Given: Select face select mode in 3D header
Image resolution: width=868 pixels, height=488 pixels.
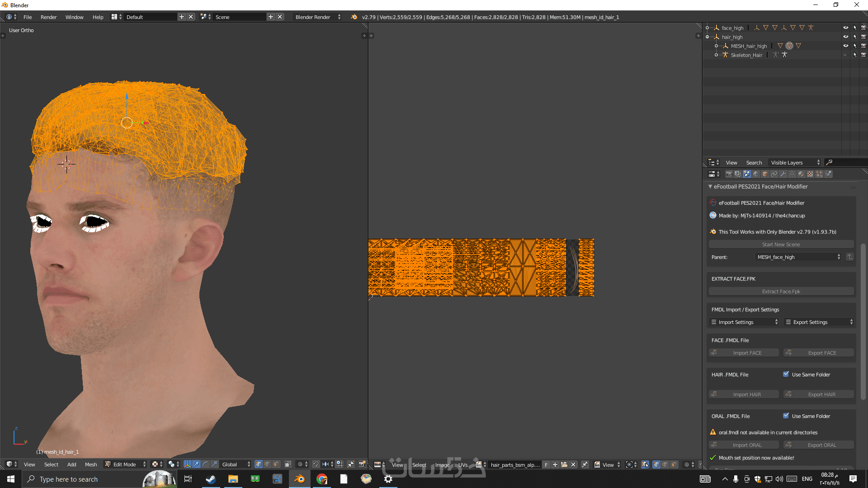Looking at the screenshot, I should coord(276,464).
